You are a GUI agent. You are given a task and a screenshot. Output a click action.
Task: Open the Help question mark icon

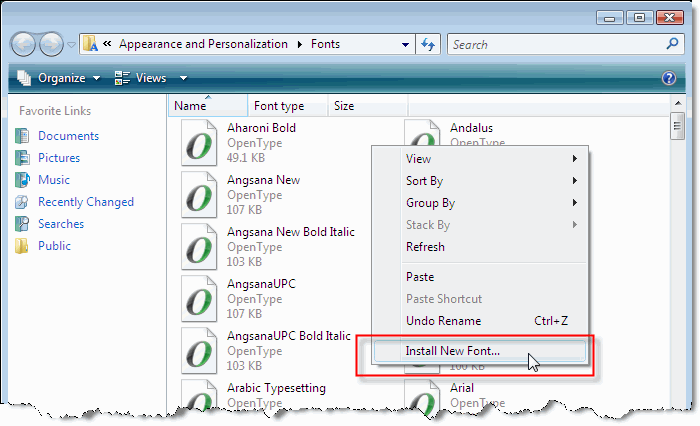pyautogui.click(x=670, y=78)
